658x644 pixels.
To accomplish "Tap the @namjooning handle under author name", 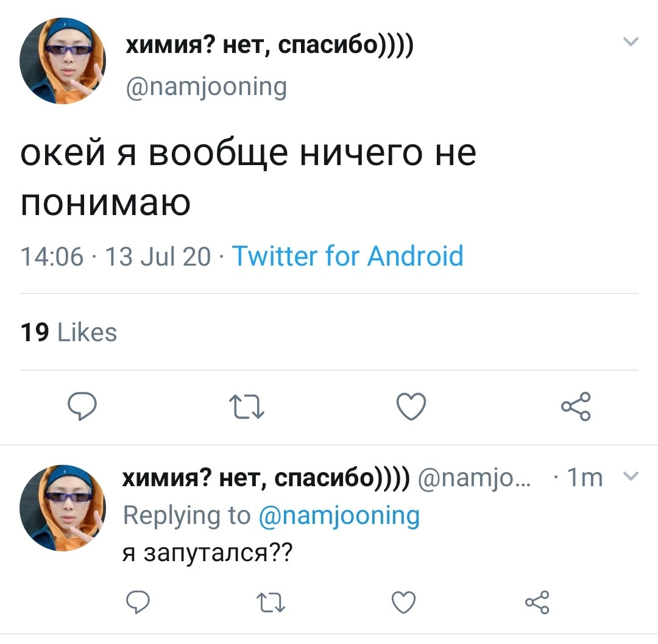I will 207,87.
